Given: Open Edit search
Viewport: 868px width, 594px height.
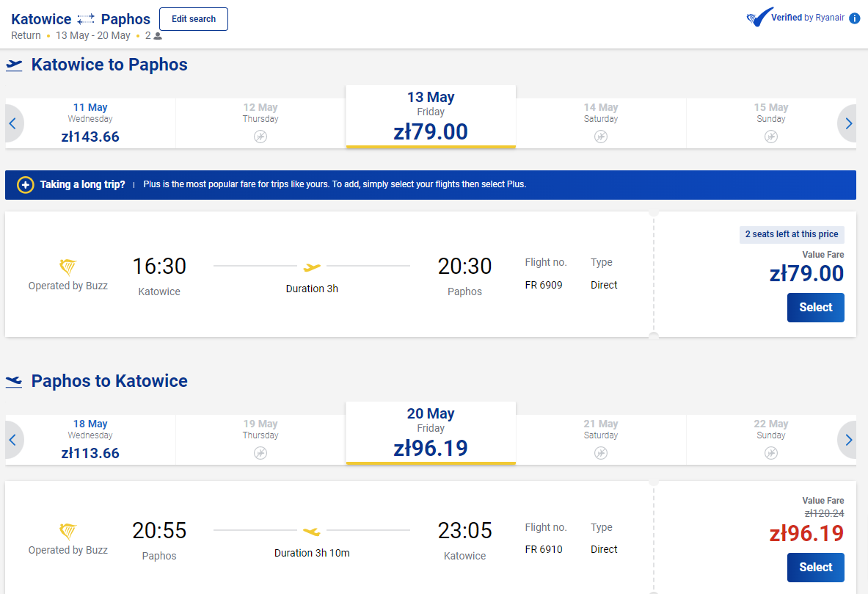Looking at the screenshot, I should [193, 19].
